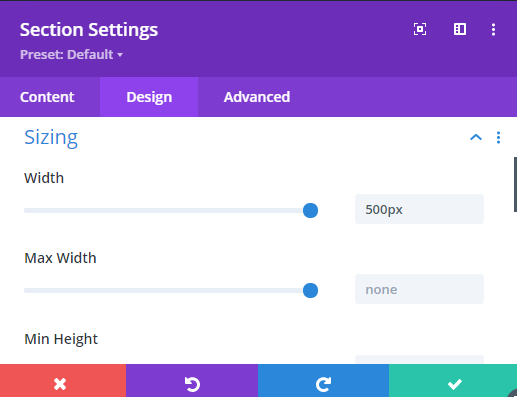Click the Max Width none input field

tap(419, 289)
